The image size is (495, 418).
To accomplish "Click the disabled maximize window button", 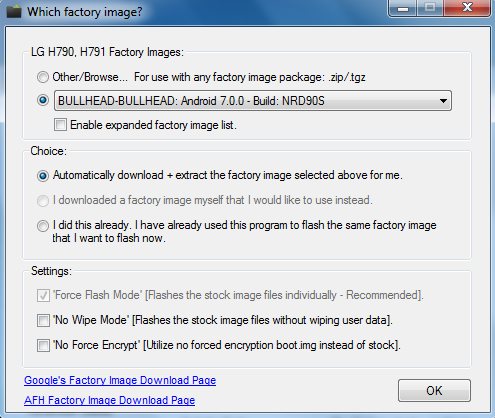I will [430, 8].
